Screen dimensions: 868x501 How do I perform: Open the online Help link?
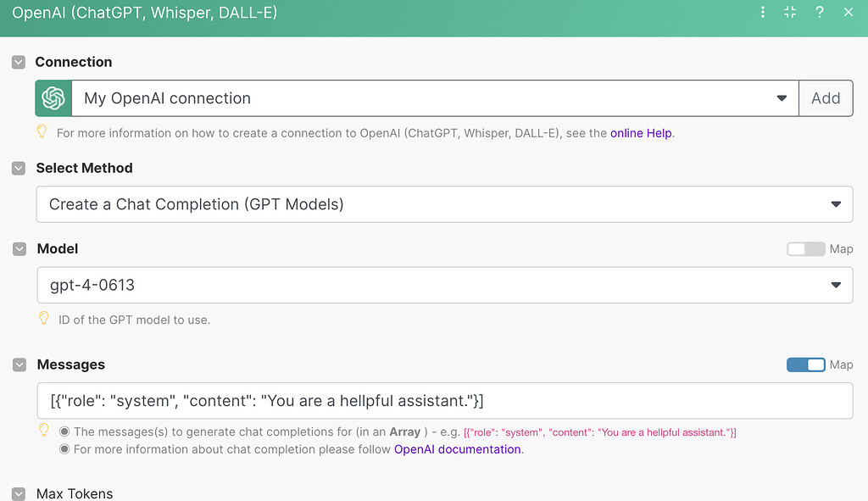640,132
